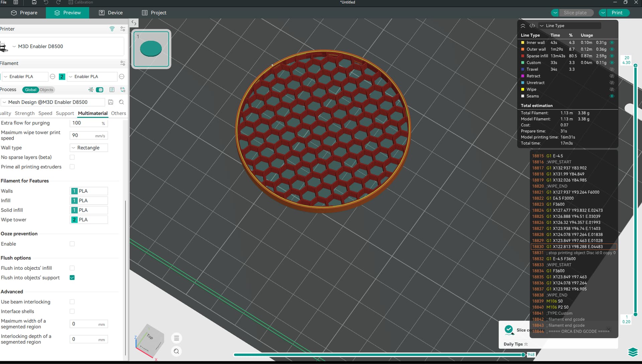
Task: Open Wipe tower filament dropdown
Action: coord(89,220)
